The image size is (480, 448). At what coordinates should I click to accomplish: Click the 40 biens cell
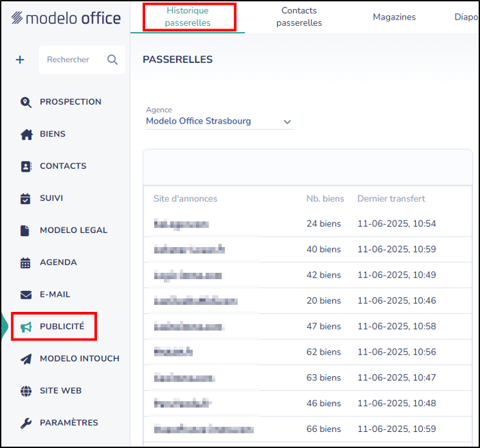point(324,249)
